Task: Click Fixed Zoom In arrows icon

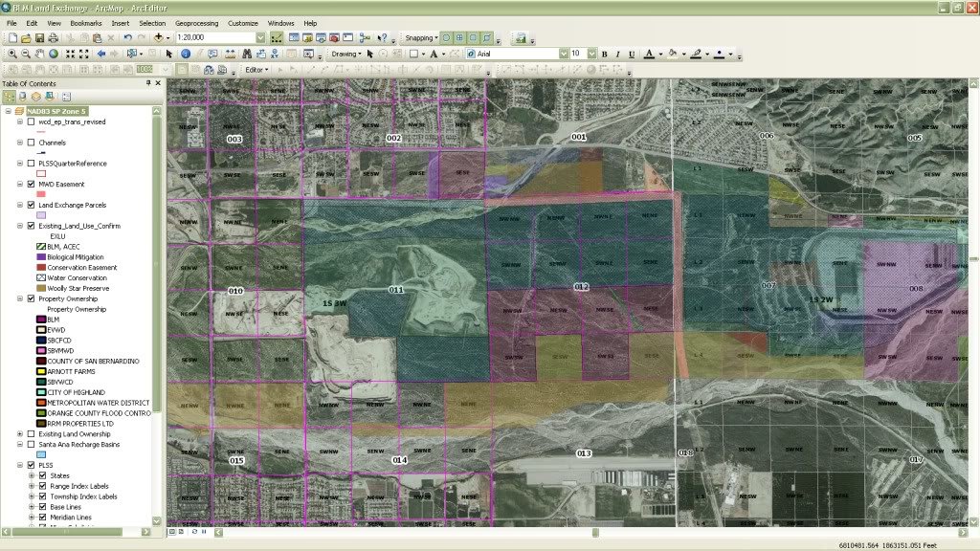Action: coord(70,55)
